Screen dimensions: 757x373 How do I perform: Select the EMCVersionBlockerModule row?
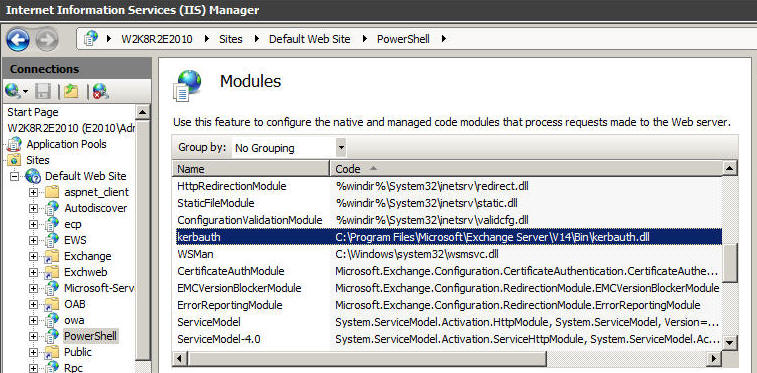447,288
